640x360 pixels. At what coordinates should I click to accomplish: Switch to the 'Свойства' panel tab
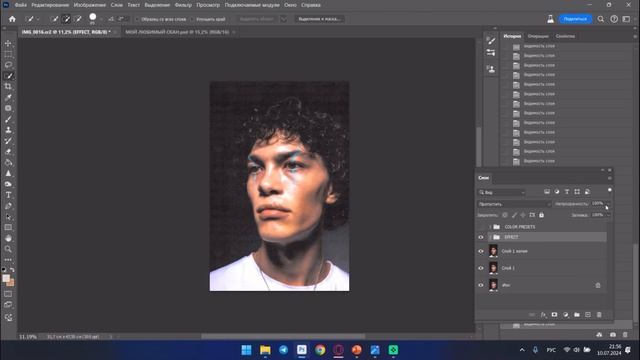point(565,36)
